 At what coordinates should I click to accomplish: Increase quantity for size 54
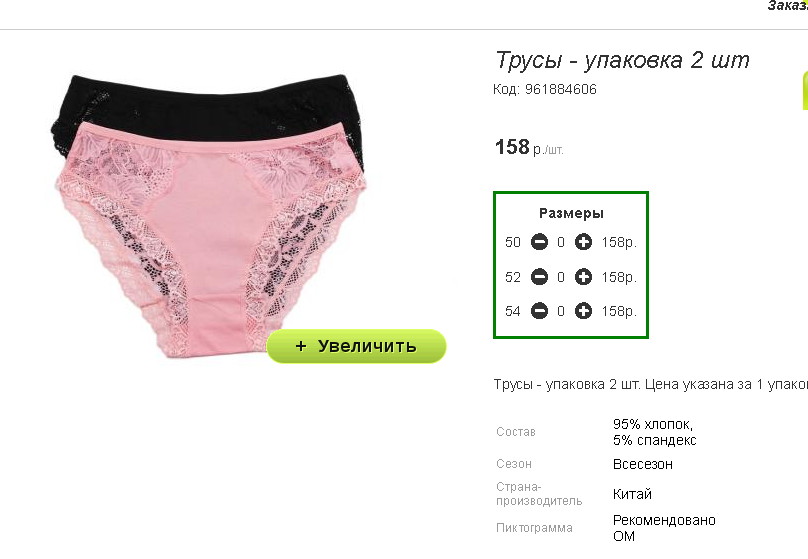[583, 311]
